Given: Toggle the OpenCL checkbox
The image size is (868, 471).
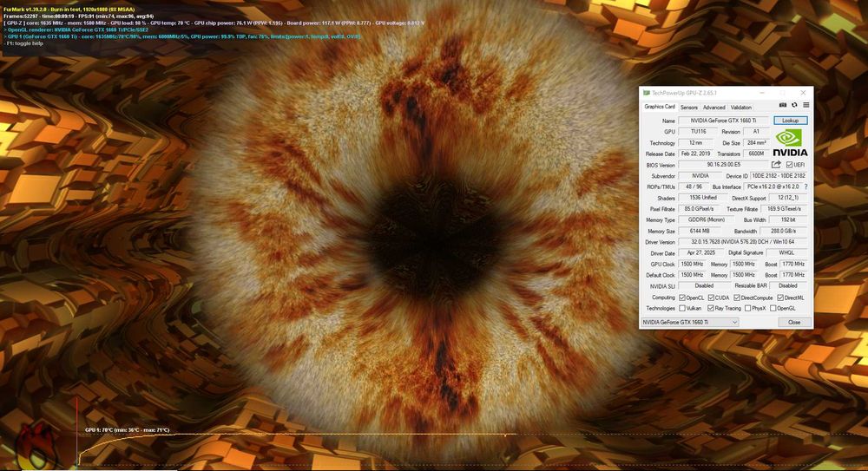Looking at the screenshot, I should pyautogui.click(x=682, y=298).
